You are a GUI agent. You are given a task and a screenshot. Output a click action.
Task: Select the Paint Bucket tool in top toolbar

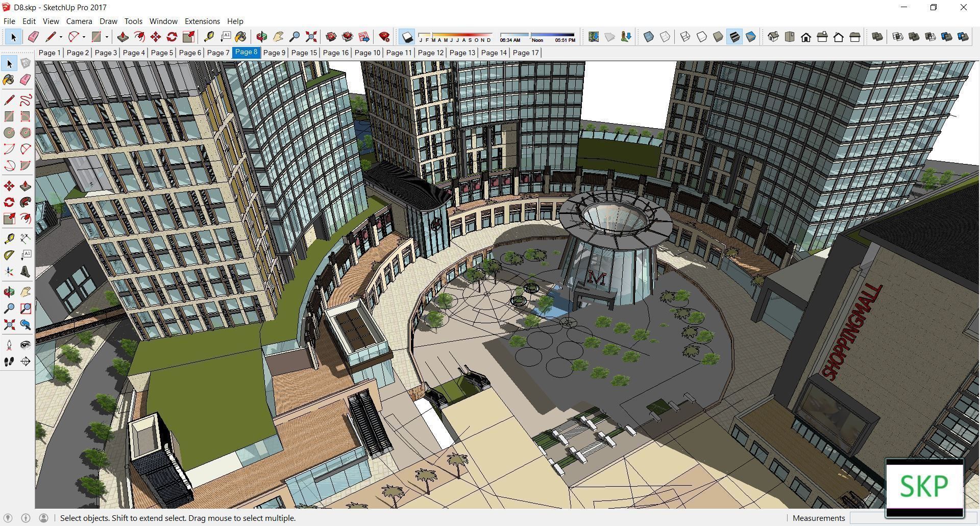point(240,37)
